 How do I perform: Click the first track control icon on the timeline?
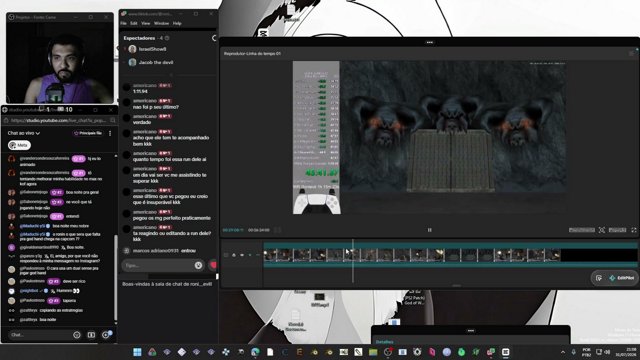226,255
